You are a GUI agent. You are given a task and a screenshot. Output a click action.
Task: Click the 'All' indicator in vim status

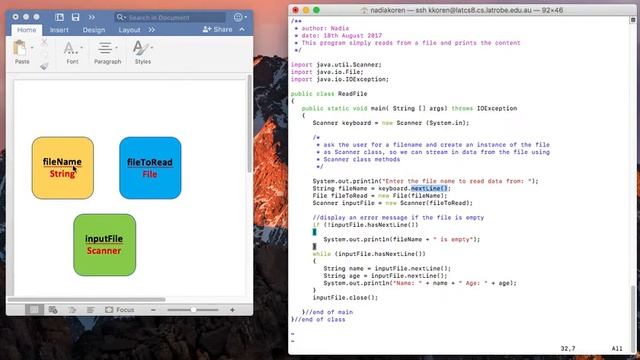(x=617, y=348)
